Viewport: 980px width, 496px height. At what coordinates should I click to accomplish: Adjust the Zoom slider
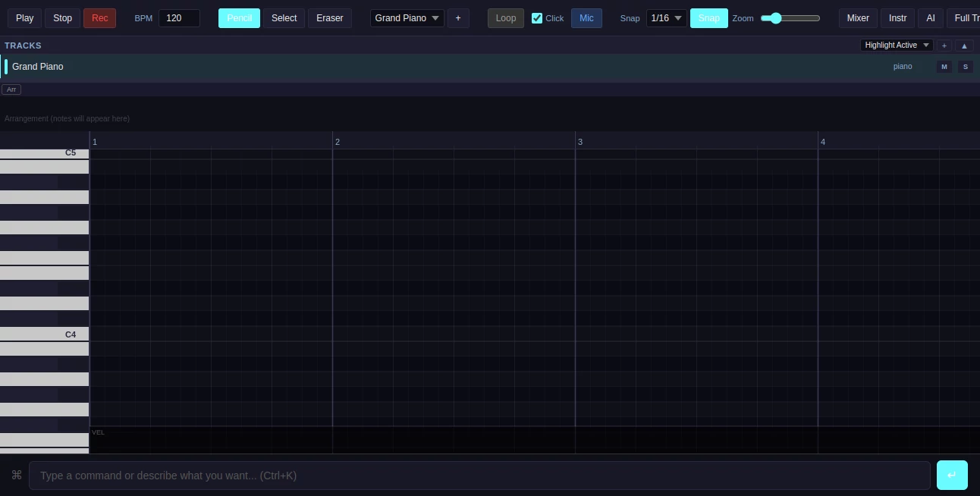(x=790, y=18)
